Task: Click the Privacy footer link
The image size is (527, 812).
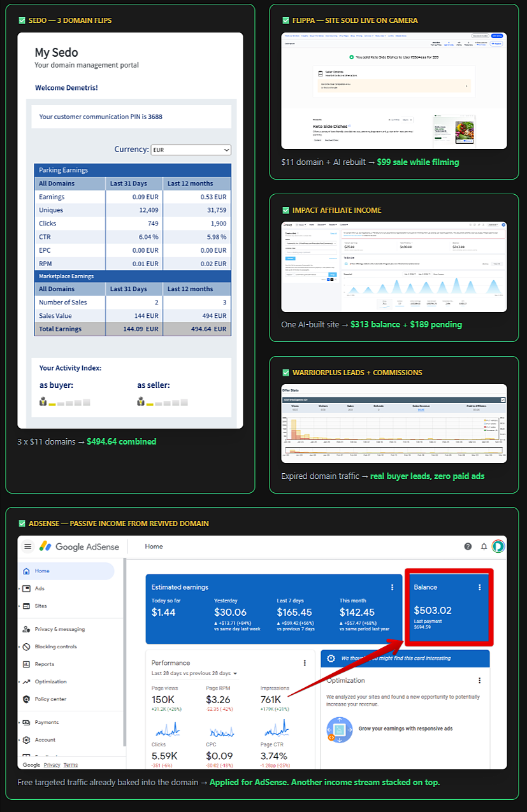Action: click(52, 765)
